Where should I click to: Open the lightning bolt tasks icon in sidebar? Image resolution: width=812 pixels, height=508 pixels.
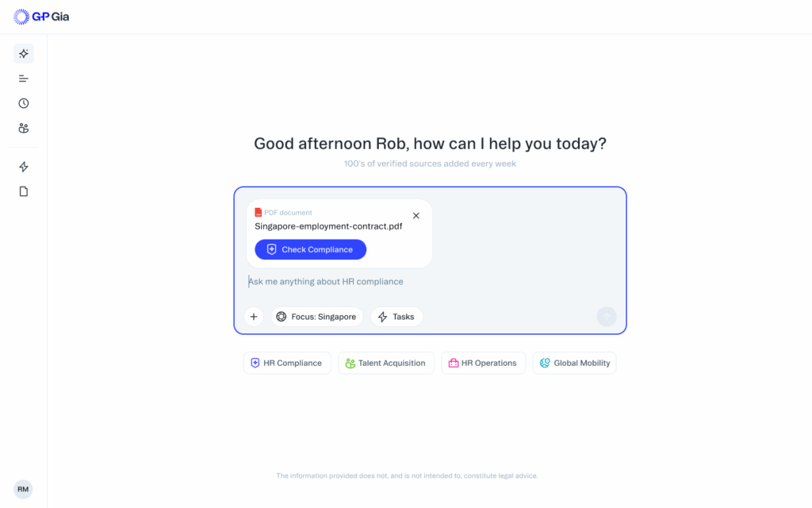point(23,167)
